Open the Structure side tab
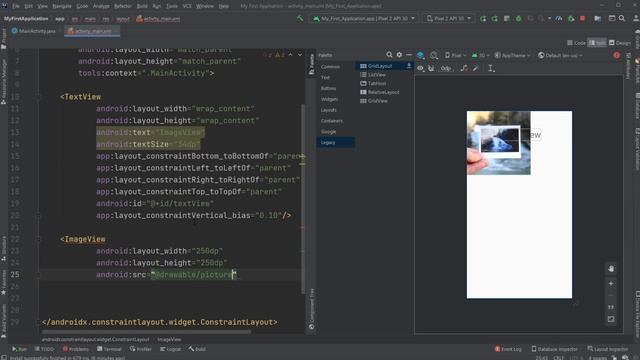The image size is (640, 360). [4, 248]
